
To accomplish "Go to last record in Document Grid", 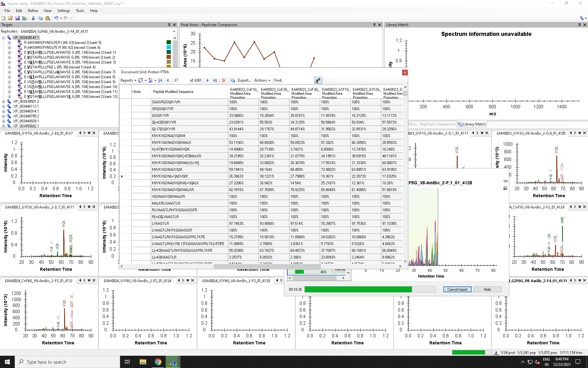I will (215, 80).
